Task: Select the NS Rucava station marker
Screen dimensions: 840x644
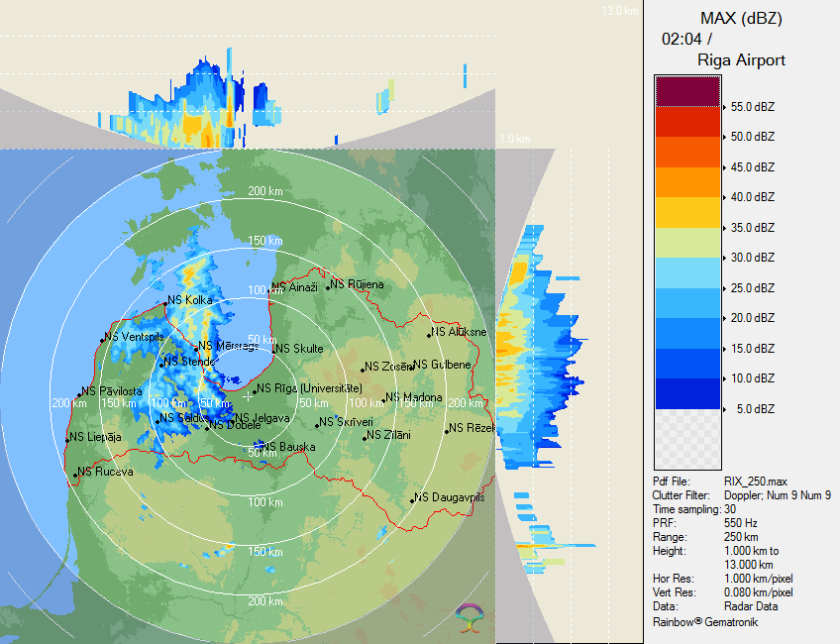Action: [x=75, y=475]
